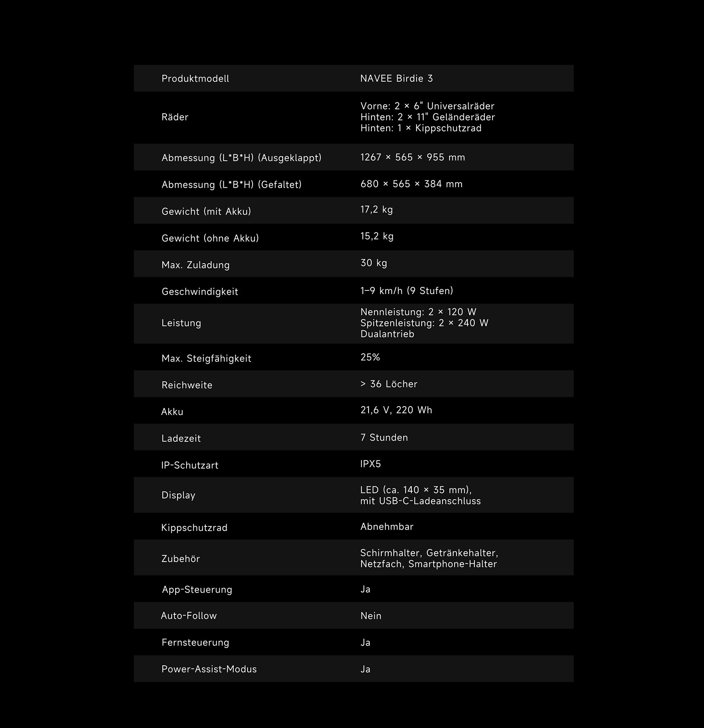This screenshot has height=728, width=704.
Task: Click the Gewicht (mit Akku) label
Action: point(206,212)
